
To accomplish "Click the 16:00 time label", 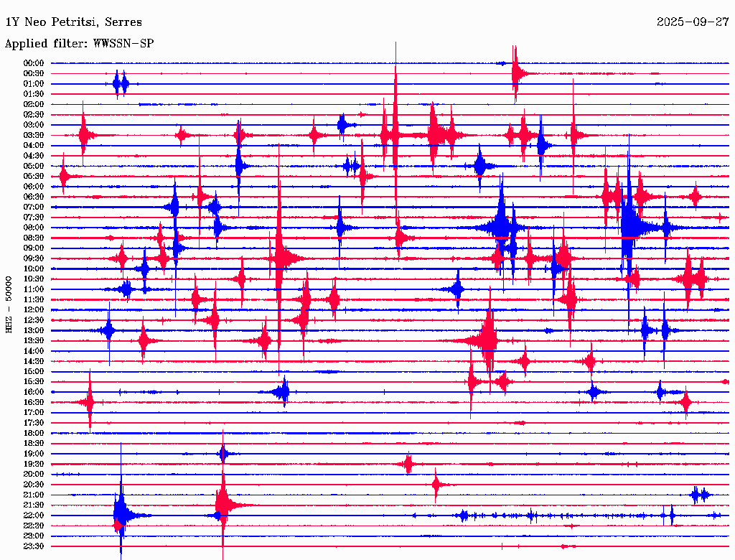I will (34, 392).
